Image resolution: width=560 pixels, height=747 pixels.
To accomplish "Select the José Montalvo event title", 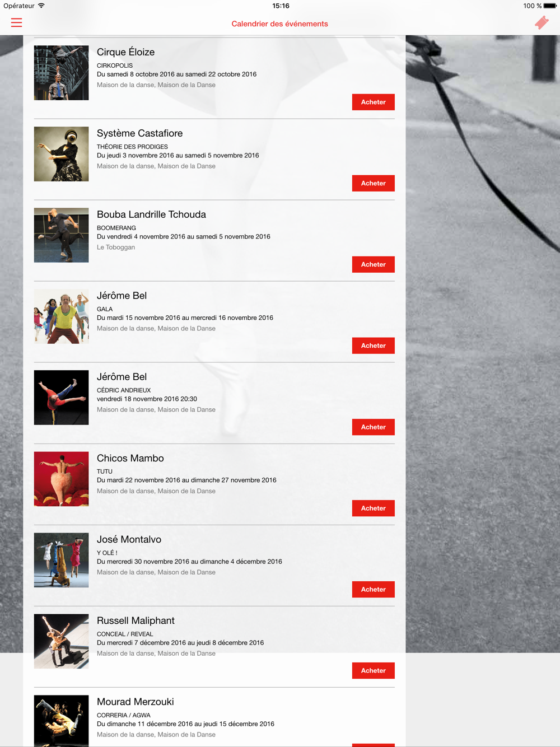I will click(x=129, y=539).
